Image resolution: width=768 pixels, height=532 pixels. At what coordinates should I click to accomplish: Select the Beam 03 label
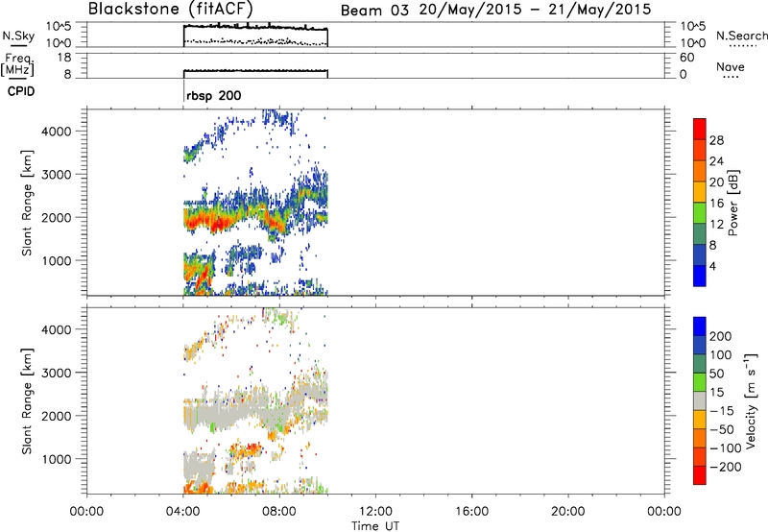[373, 11]
